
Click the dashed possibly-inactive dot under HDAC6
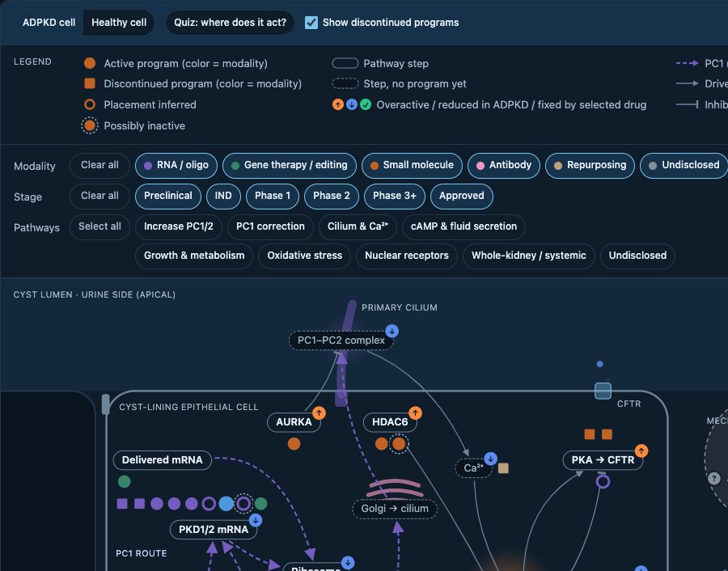(399, 444)
